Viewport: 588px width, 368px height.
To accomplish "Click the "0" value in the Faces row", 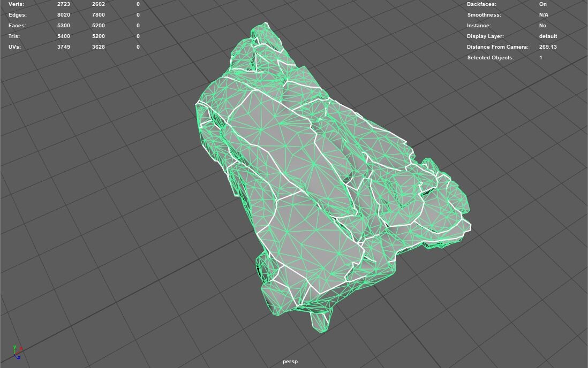I will coord(138,26).
